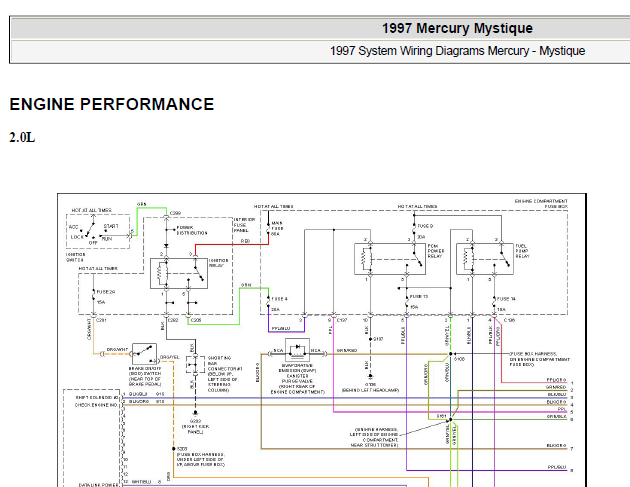The height and width of the screenshot is (487, 630).
Task: Click the "POWER DISTRIBUTION" label
Action: tap(192, 230)
